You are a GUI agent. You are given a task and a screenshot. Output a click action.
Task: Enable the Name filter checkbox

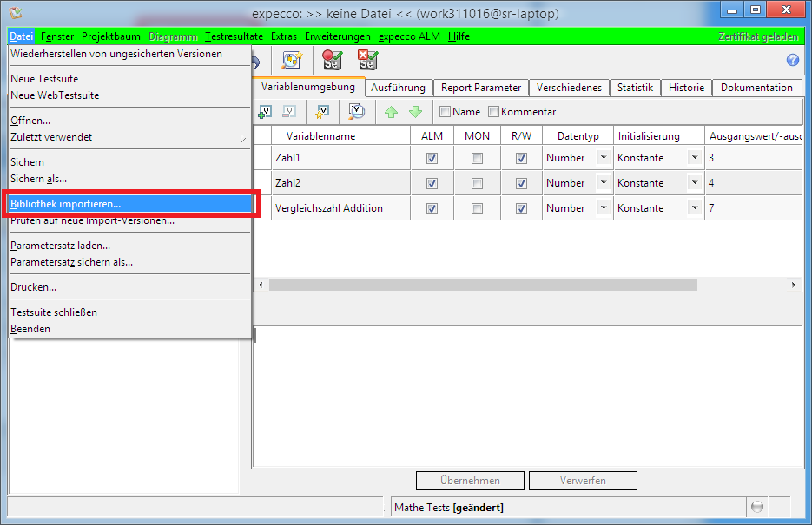(446, 112)
